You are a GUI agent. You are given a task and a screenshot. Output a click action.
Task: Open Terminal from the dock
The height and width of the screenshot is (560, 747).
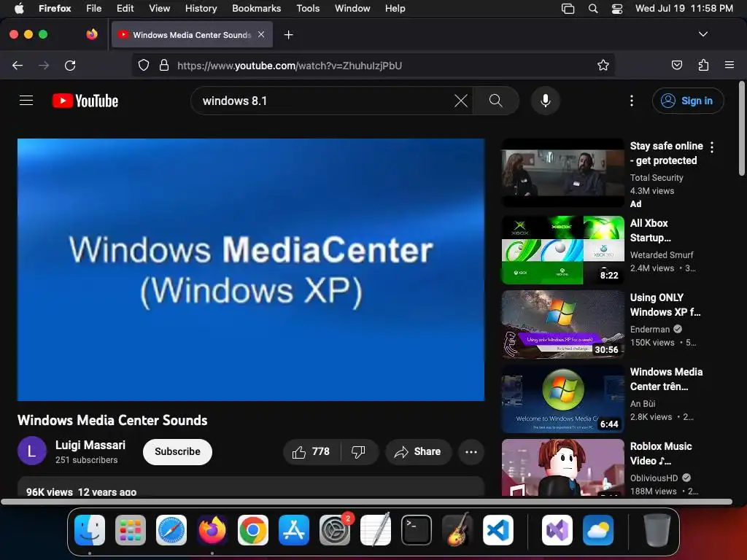(x=417, y=530)
